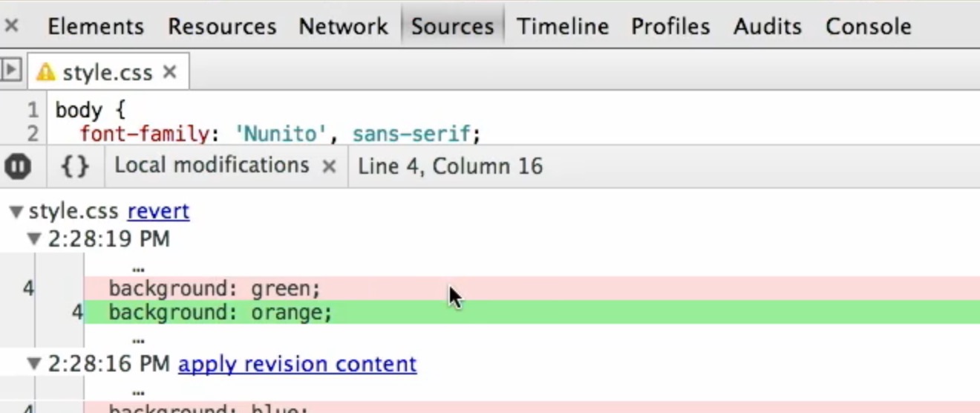Open the Profiles panel
Viewport: 980px width, 413px height.
point(670,27)
